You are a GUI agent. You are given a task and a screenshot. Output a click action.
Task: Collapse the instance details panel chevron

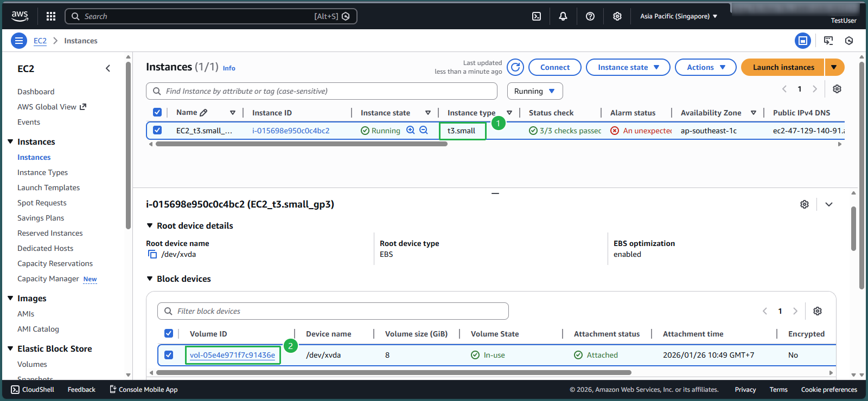pos(829,204)
